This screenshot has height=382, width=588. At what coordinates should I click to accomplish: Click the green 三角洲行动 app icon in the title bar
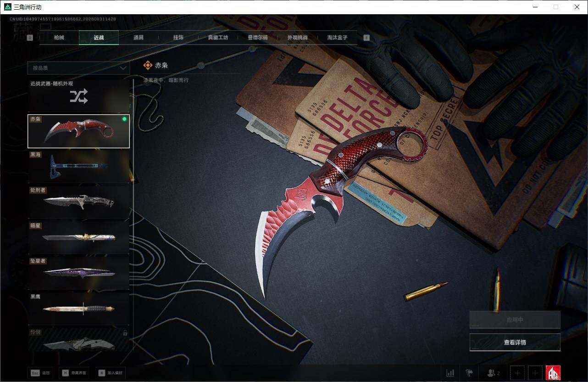(x=7, y=7)
